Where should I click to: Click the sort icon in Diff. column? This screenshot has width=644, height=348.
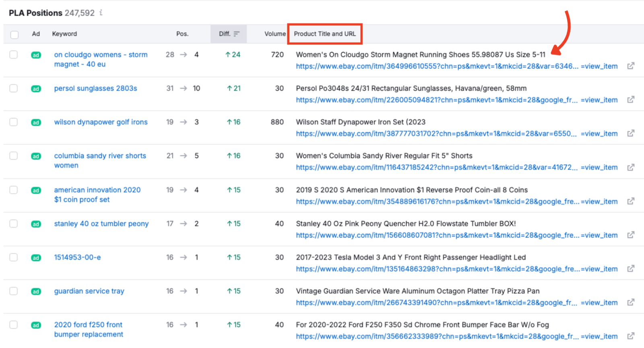click(x=237, y=34)
